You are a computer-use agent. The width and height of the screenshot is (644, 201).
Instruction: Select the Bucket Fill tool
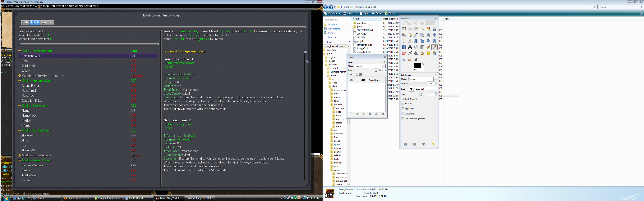point(416,47)
